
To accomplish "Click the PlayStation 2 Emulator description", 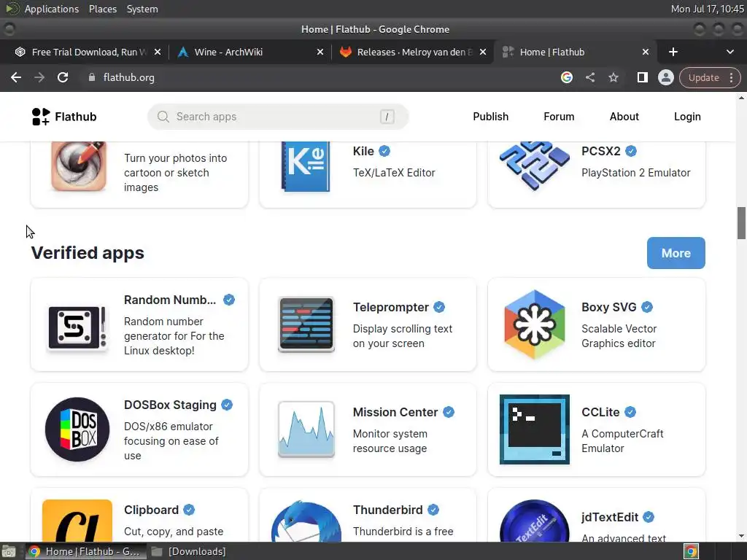I will click(x=635, y=173).
